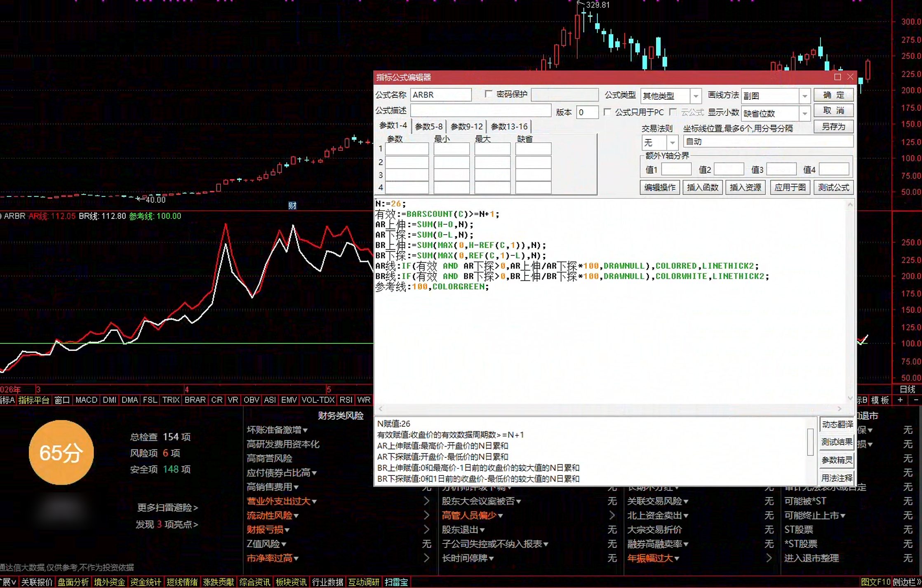The height and width of the screenshot is (588, 922).
Task: Click the 插入函数 button
Action: [x=702, y=188]
